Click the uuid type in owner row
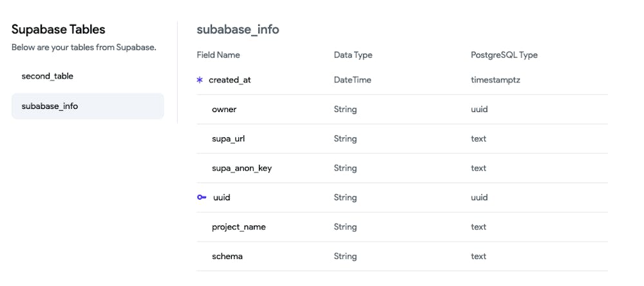This screenshot has height=286, width=644. coord(479,110)
